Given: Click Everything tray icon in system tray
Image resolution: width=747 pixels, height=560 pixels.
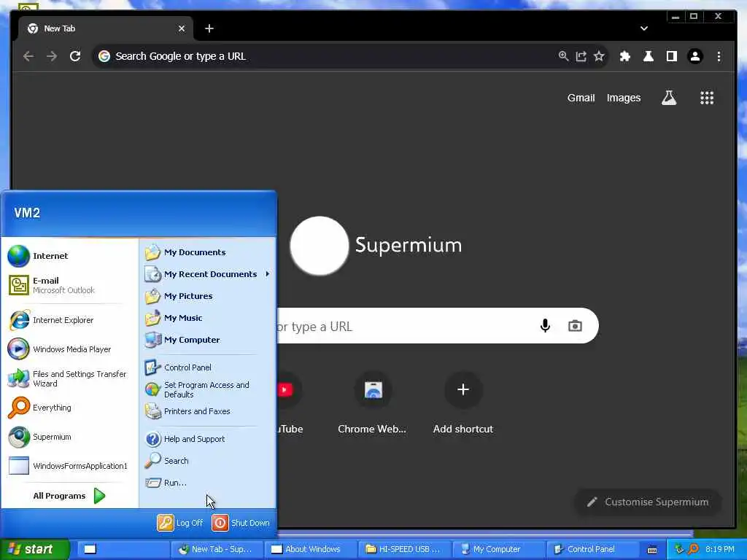Looking at the screenshot, I should click(x=693, y=549).
